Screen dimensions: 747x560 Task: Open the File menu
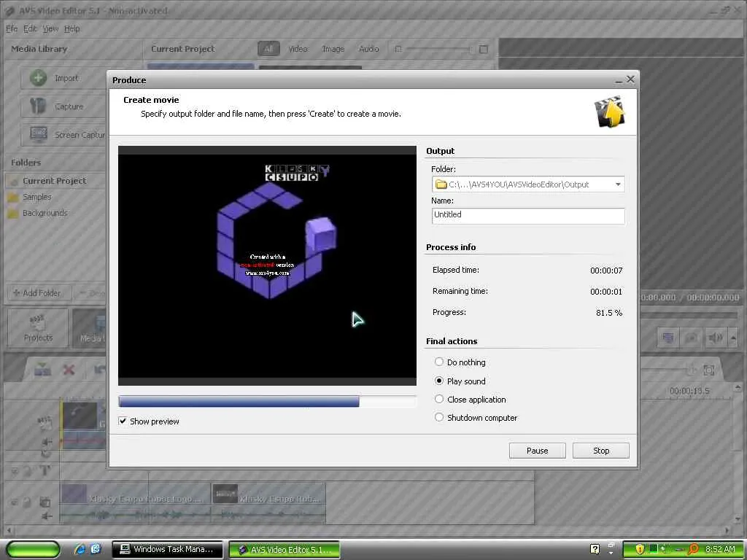click(12, 28)
